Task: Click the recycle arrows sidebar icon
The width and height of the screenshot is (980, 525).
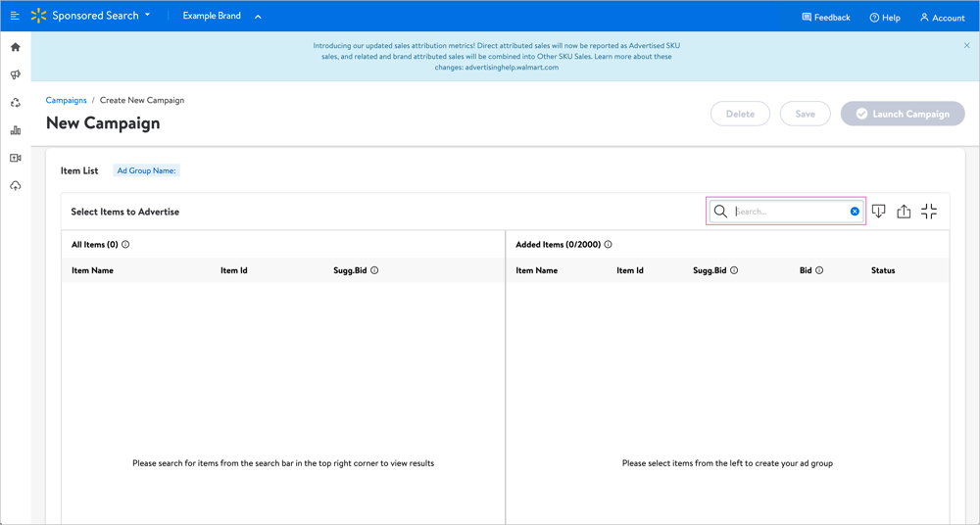Action: coord(16,103)
